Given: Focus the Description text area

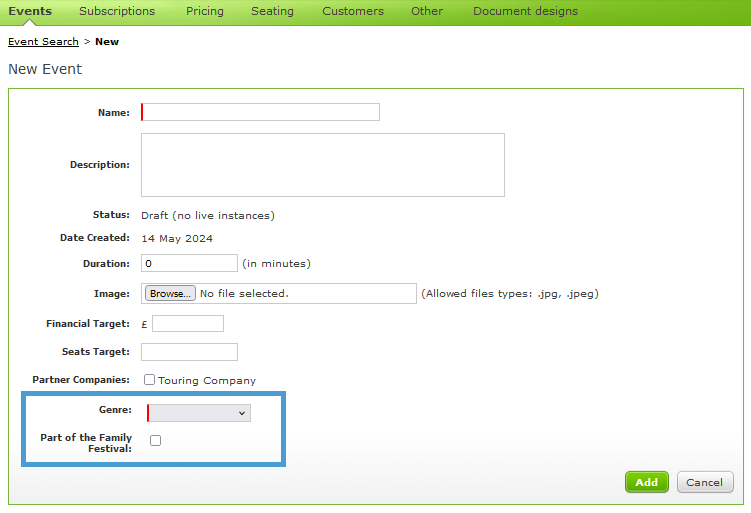Looking at the screenshot, I should point(322,165).
